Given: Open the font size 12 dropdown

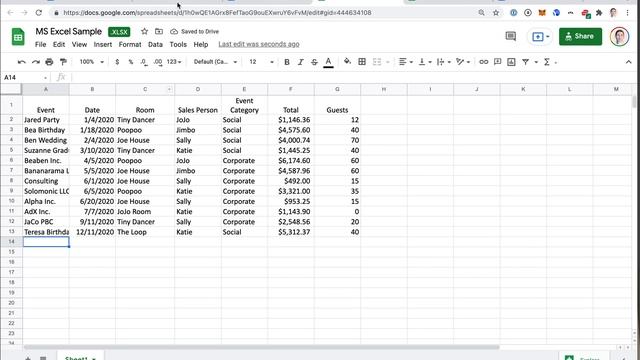Looking at the screenshot, I should [x=261, y=62].
